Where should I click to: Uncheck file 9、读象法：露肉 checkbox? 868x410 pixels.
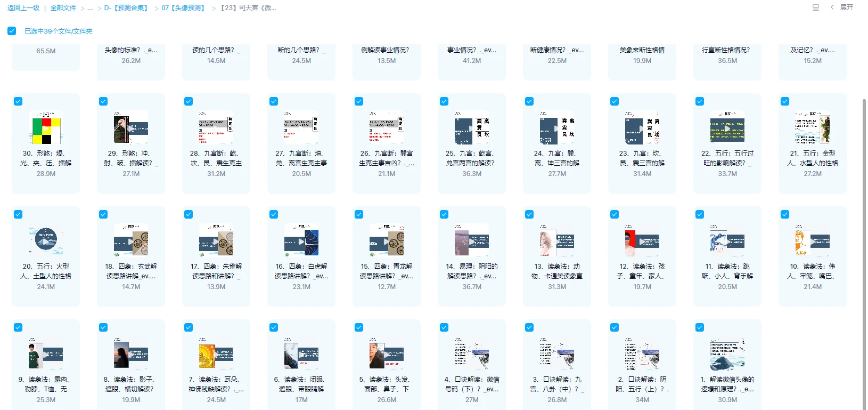18,327
